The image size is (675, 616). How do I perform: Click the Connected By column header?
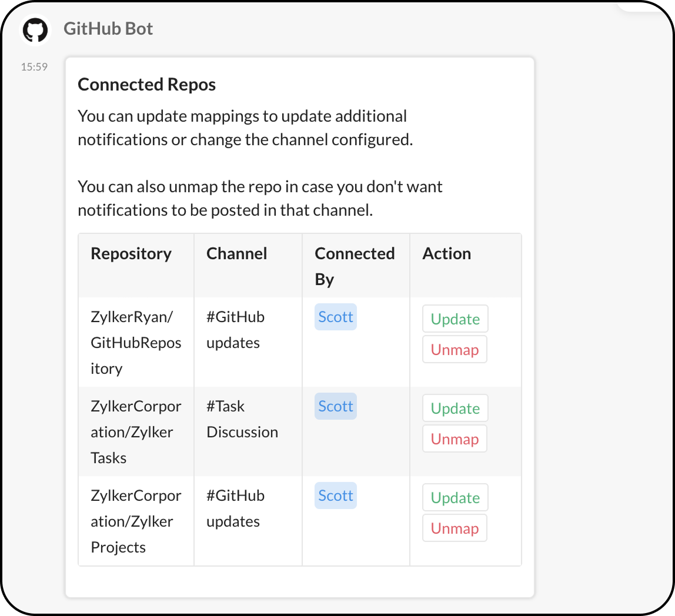[355, 266]
